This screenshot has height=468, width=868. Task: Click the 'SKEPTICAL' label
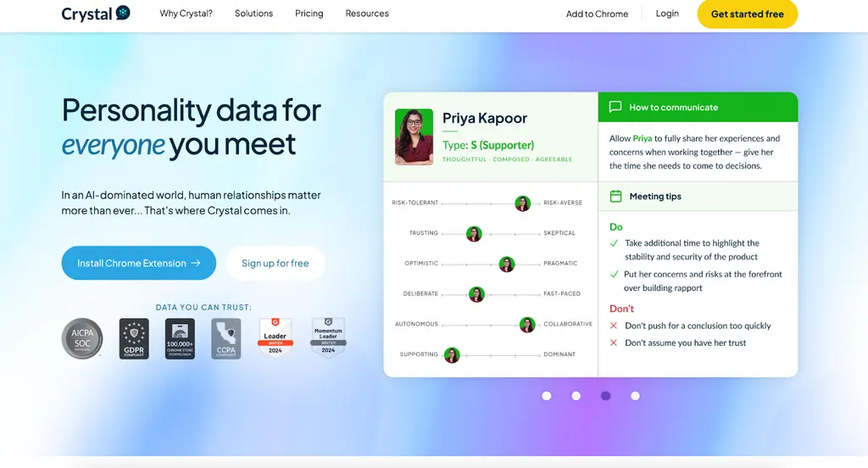pyautogui.click(x=559, y=233)
